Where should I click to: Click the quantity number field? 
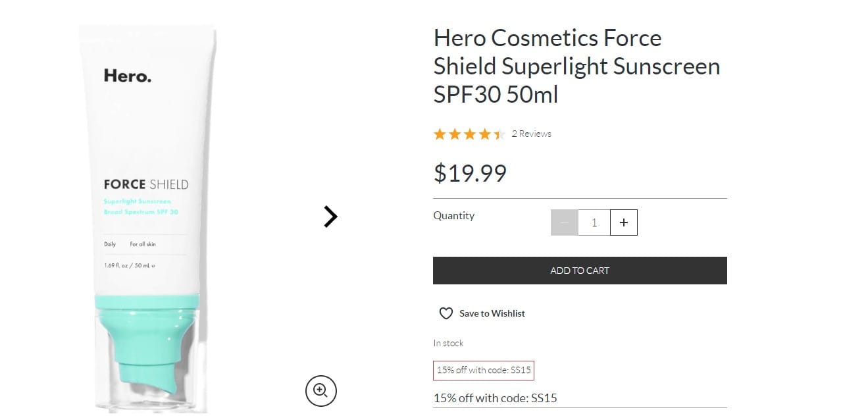pyautogui.click(x=594, y=222)
